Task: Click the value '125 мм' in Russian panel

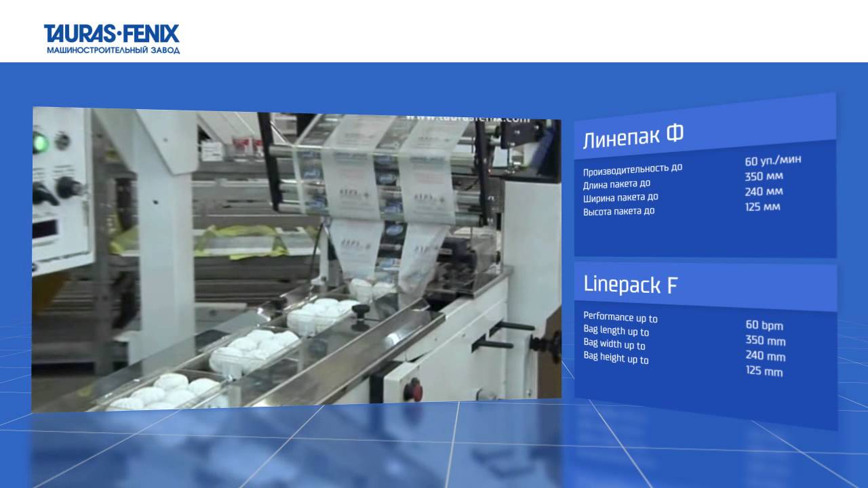Action: click(762, 207)
